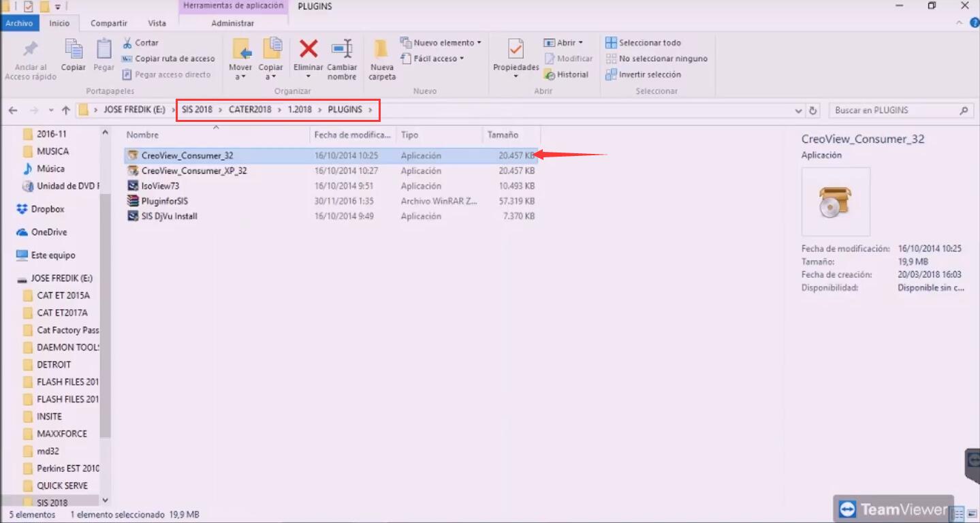Select the CreoView_Consumer_32 file
Viewport: 980px width, 523px height.
331,155
